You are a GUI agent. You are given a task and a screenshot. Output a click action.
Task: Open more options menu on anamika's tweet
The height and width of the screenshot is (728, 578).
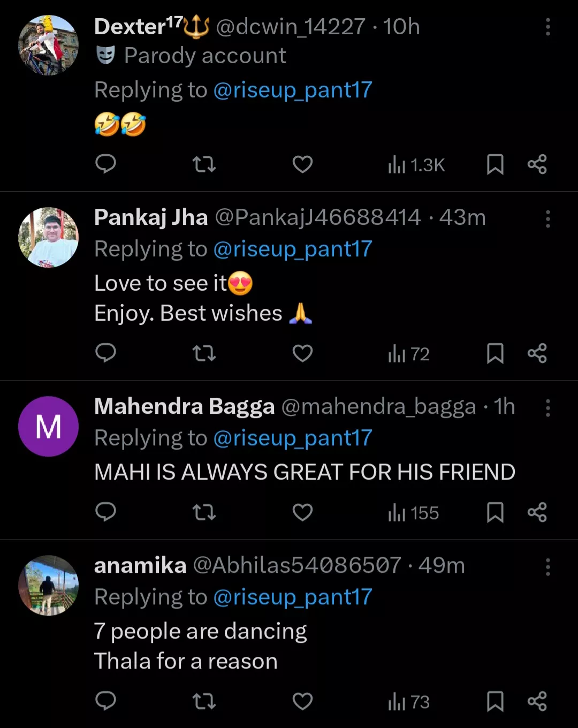click(x=547, y=566)
